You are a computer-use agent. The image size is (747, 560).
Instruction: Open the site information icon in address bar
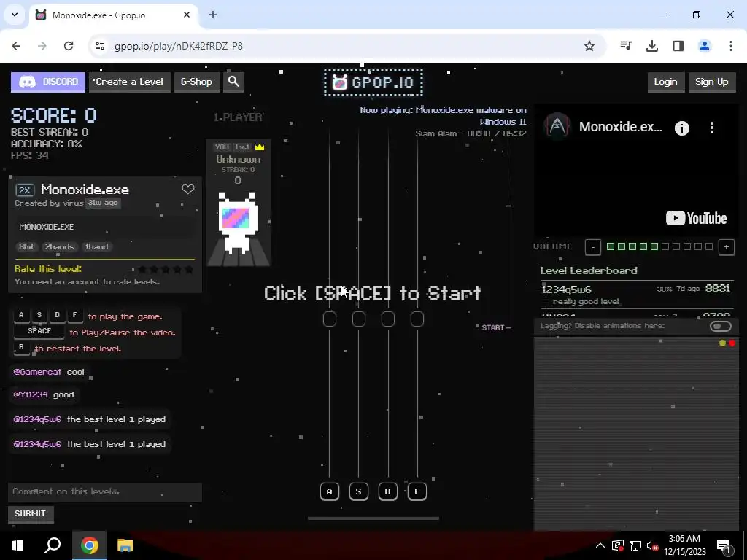point(99,46)
